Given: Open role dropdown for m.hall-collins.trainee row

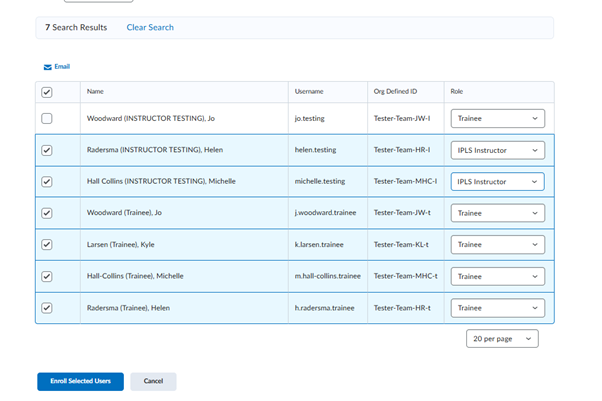Looking at the screenshot, I should coord(498,277).
